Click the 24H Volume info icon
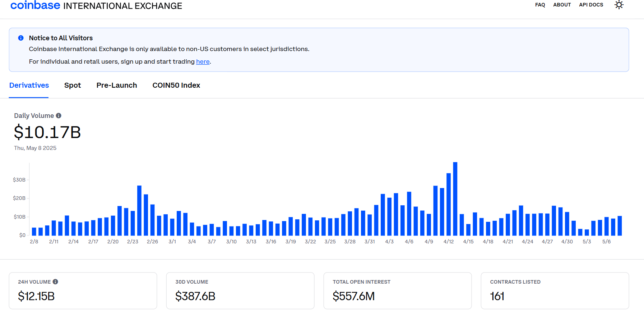 tap(55, 282)
